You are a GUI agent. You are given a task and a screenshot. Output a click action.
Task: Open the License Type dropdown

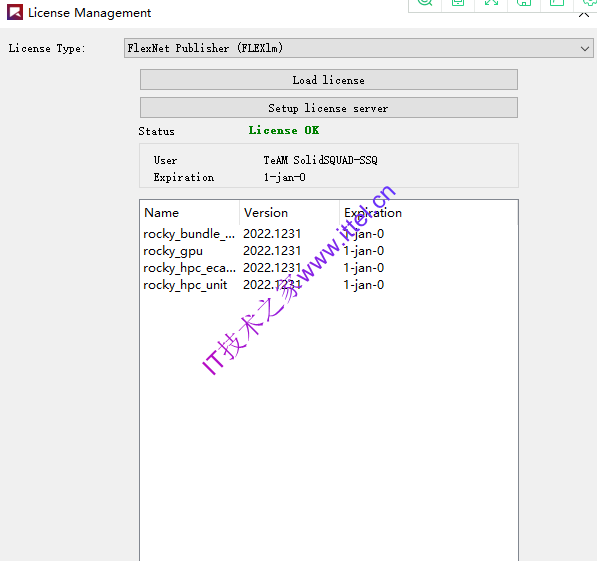point(359,48)
